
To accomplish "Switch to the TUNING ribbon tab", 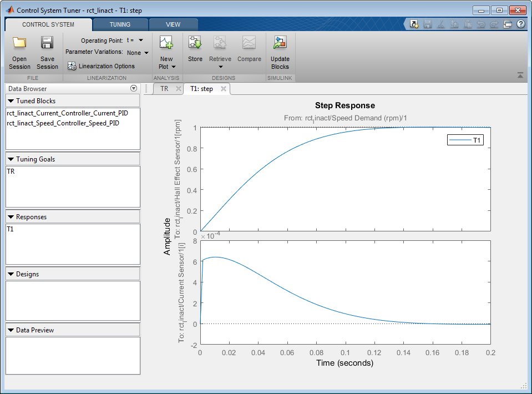I will tap(120, 24).
